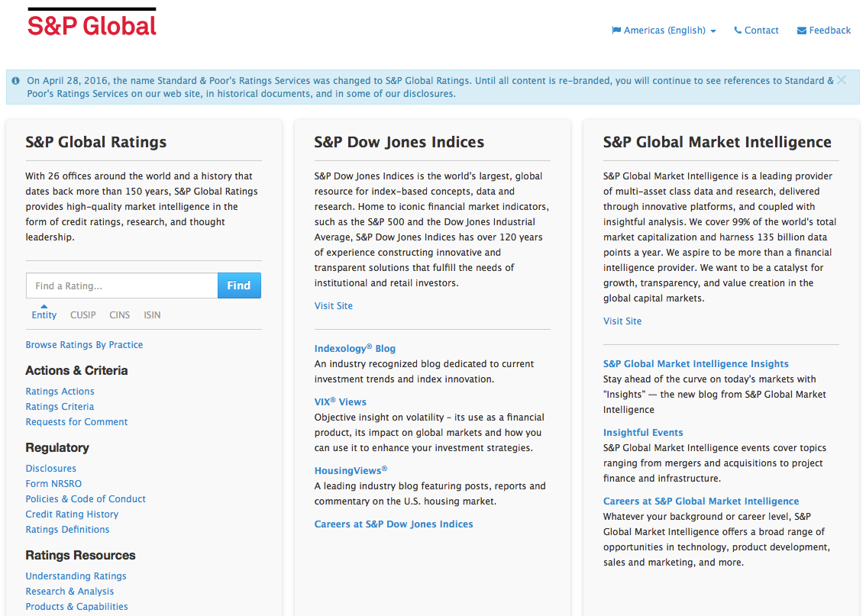This screenshot has height=616, width=866.
Task: Open the Ratings Actions link
Action: (60, 391)
